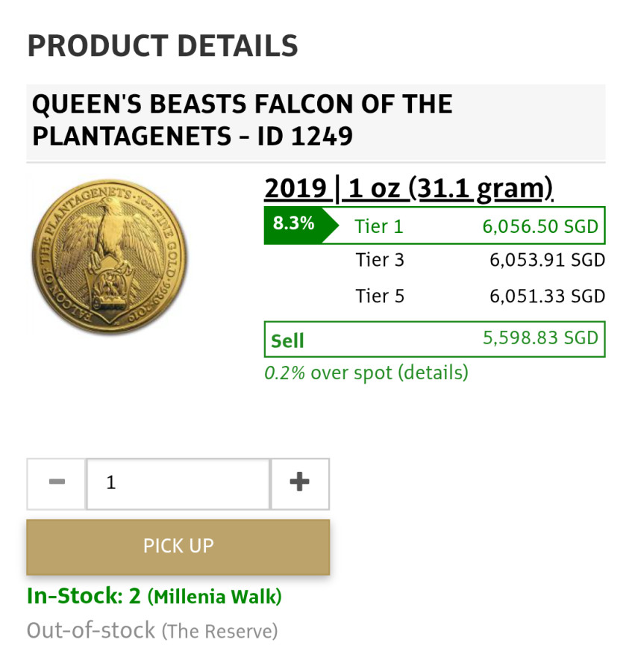Click the 5,598.83 SGD sell price
The image size is (632, 672).
pyautogui.click(x=540, y=338)
